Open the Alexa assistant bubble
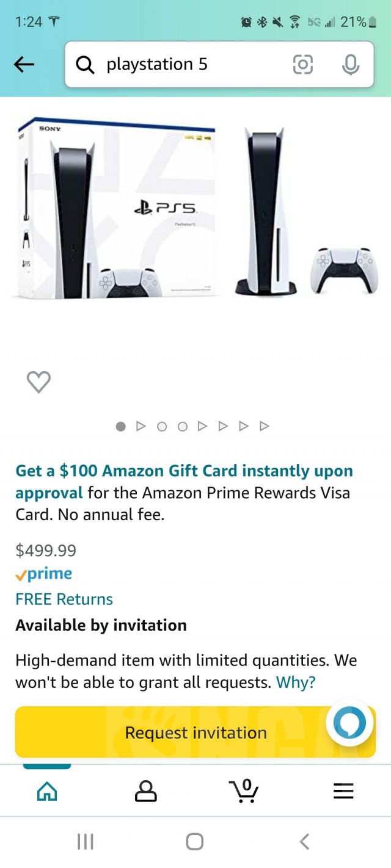Image resolution: width=391 pixels, height=868 pixels. (x=350, y=723)
